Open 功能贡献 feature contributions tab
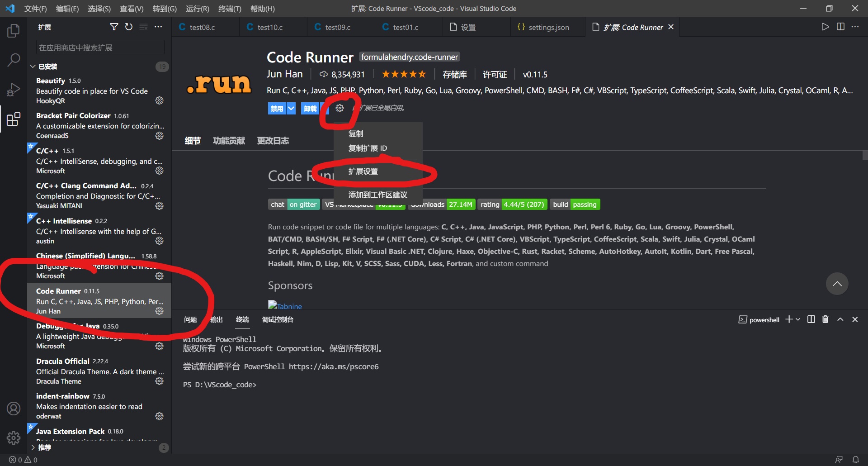This screenshot has width=868, height=466. [229, 141]
